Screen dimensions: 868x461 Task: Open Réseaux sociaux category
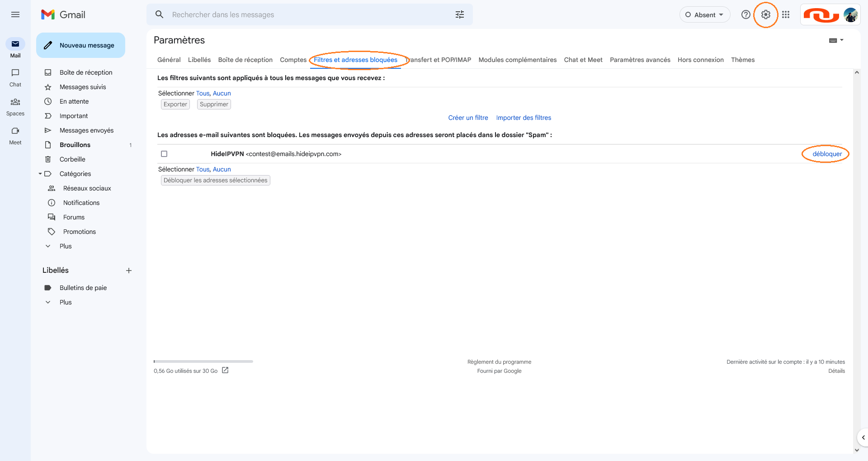click(x=87, y=188)
